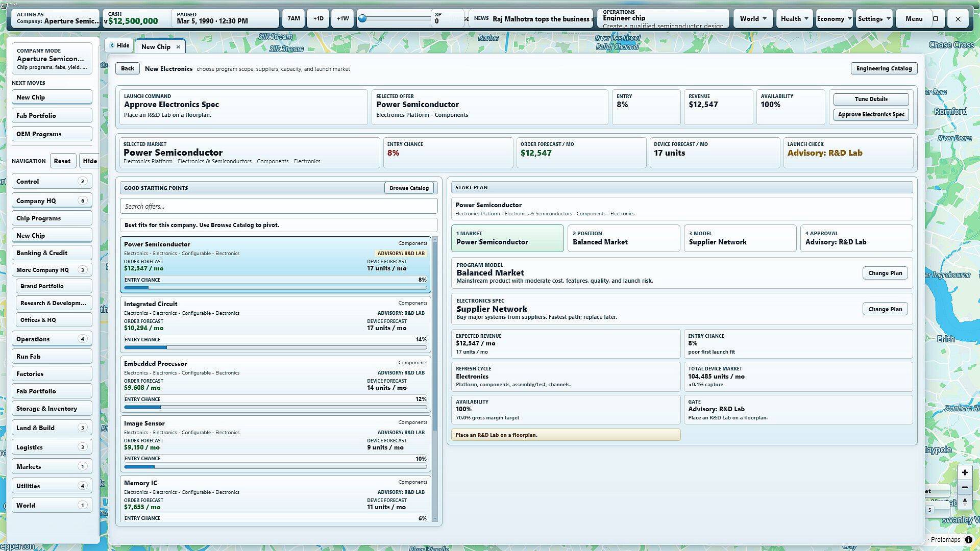Close the game window

(x=958, y=19)
